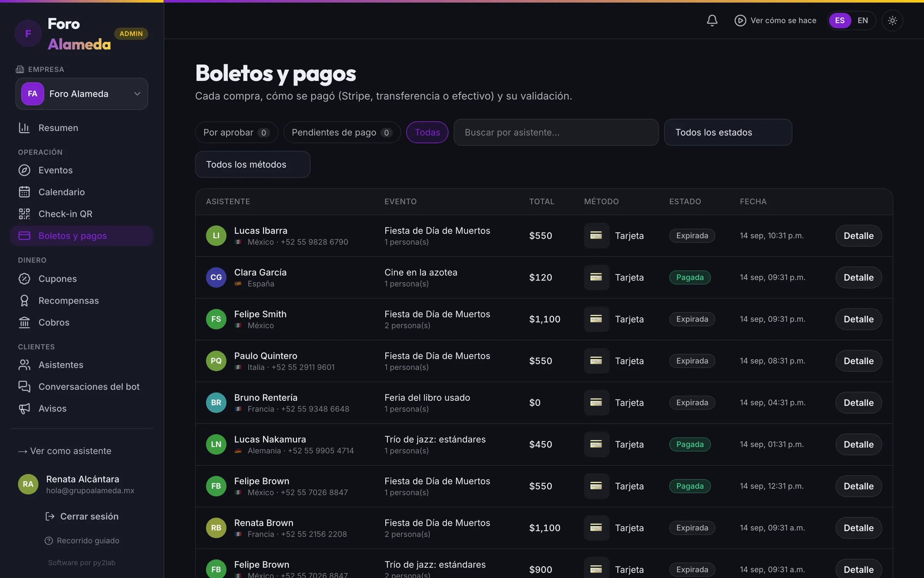
Task: Click Renata Alcántara's RA avatar
Action: pos(28,484)
